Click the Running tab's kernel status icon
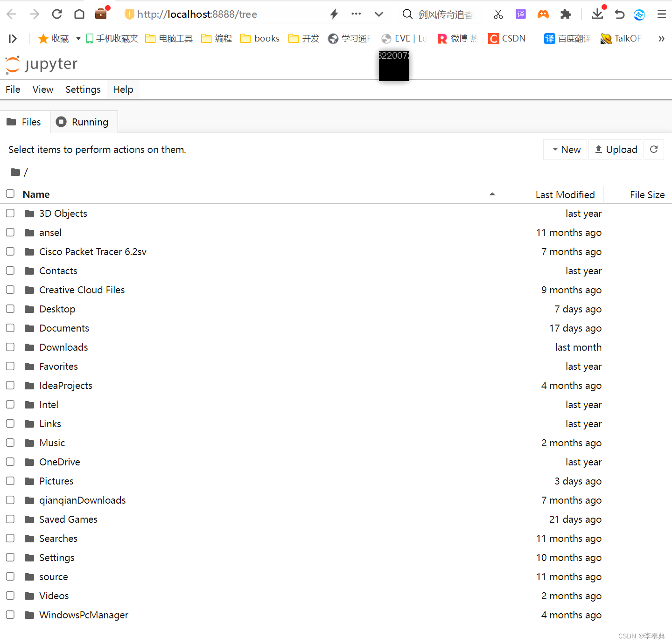Screen dimensions: 672x644 [61, 122]
